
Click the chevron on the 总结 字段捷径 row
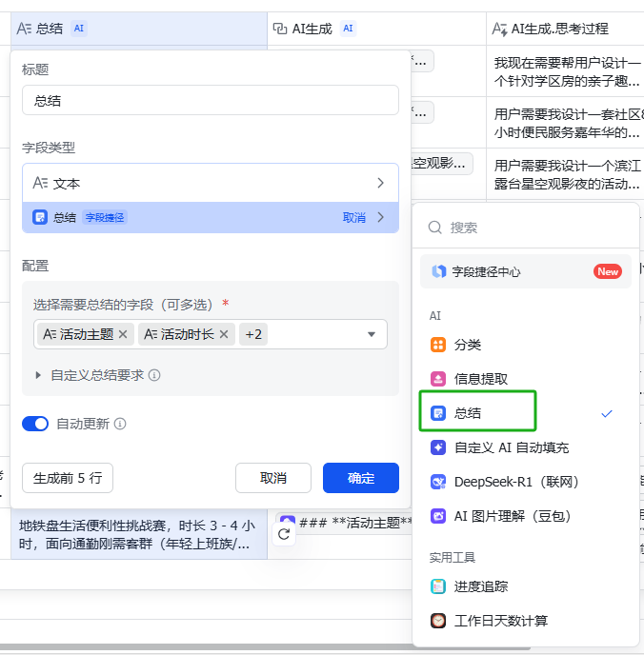coord(381,217)
